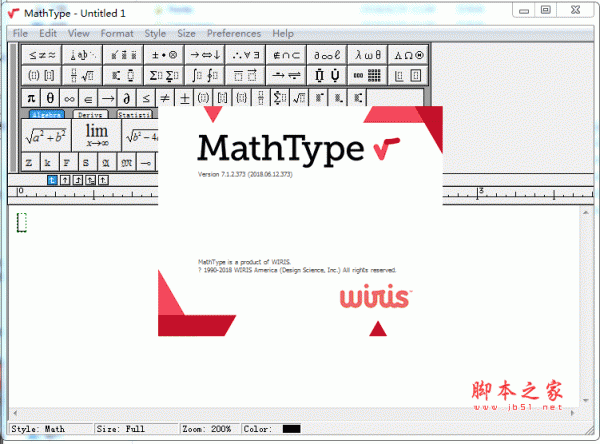Insert the element-of symbol from small bar
Image resolution: width=600 pixels, height=444 pixels.
88,98
